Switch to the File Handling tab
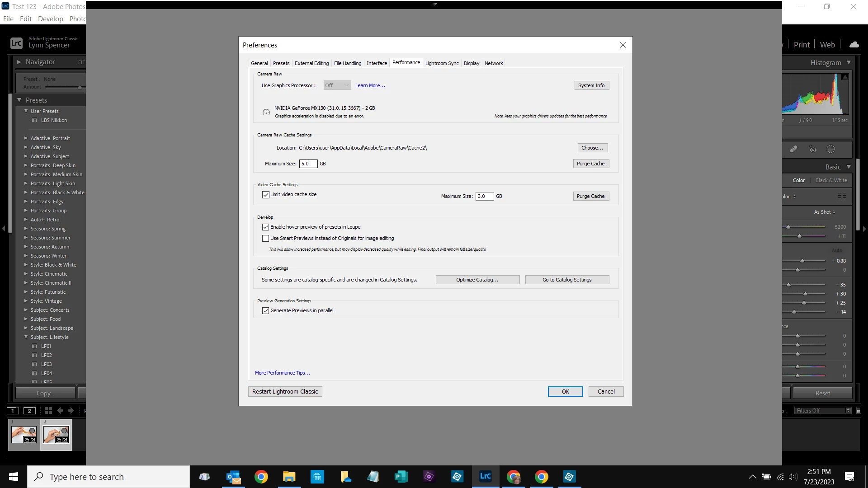The width and height of the screenshot is (868, 488). (348, 63)
